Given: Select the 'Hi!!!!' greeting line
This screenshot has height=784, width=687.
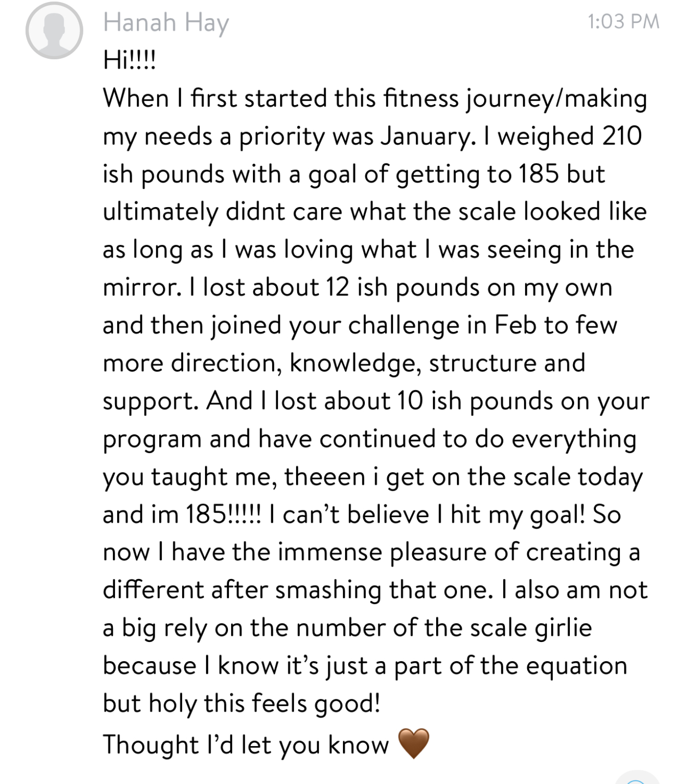Looking at the screenshot, I should pyautogui.click(x=130, y=60).
